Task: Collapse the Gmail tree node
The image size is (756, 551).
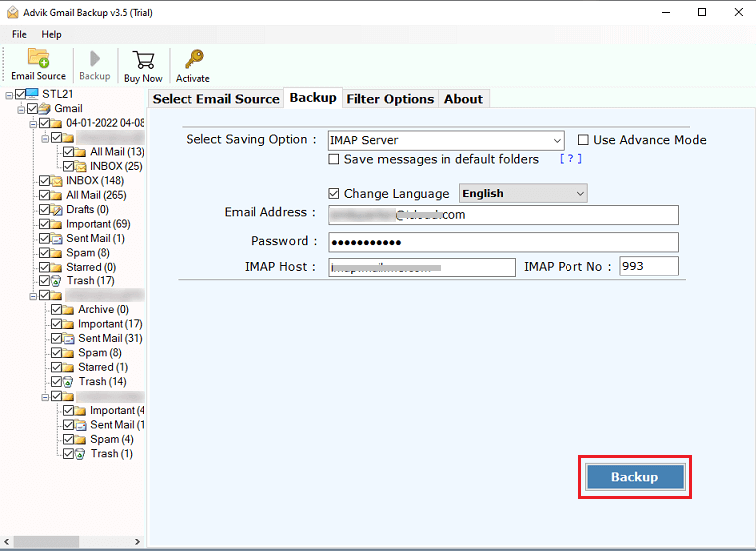Action: (21, 110)
